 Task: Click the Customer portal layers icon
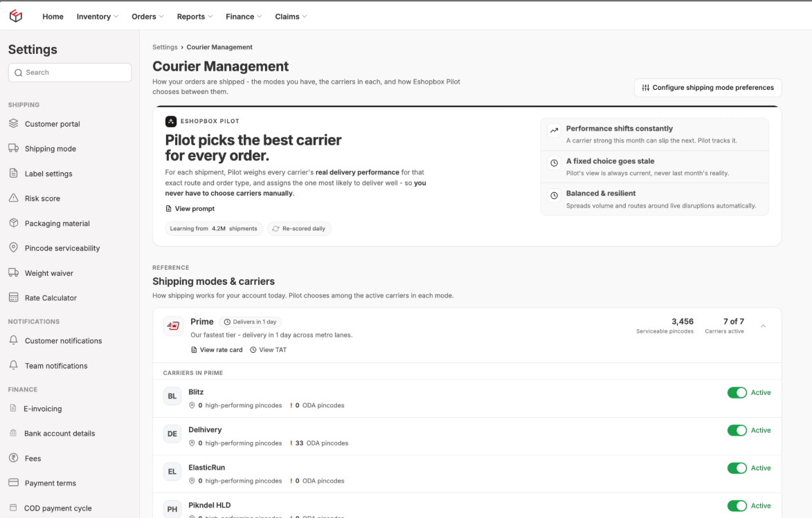(x=13, y=123)
